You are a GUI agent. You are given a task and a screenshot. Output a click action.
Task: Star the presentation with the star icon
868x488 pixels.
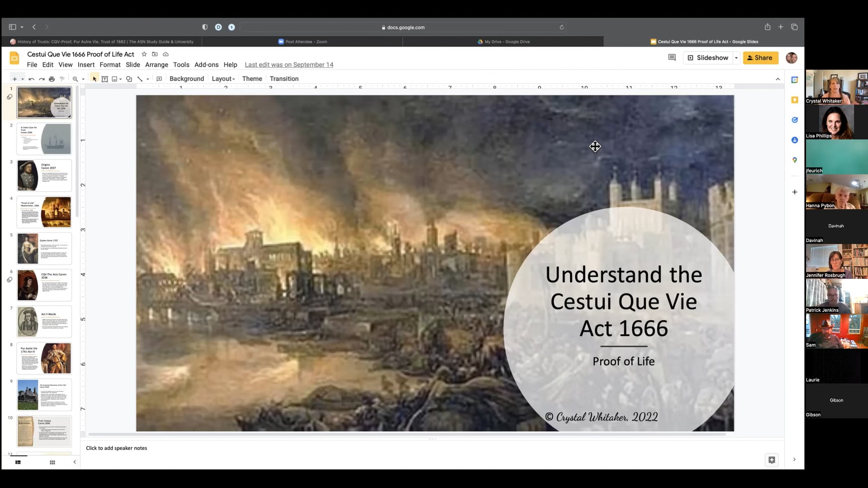[x=144, y=54]
